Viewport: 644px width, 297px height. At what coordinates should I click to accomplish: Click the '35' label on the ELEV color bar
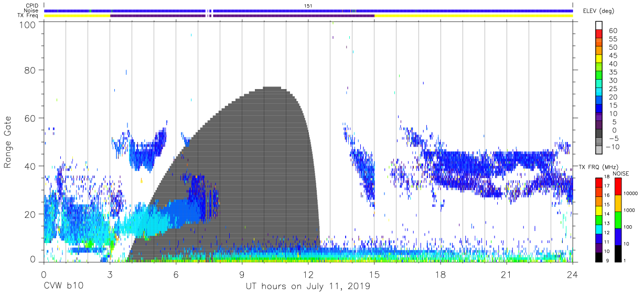coord(613,72)
